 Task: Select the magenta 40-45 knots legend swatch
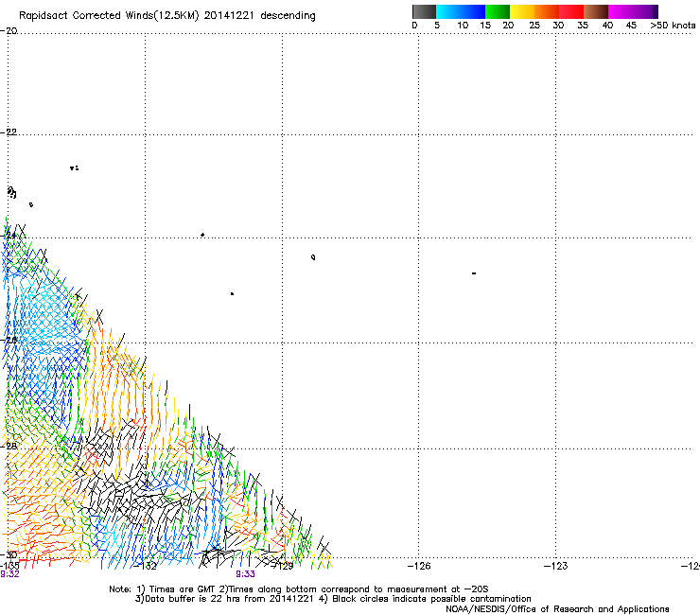coord(621,11)
